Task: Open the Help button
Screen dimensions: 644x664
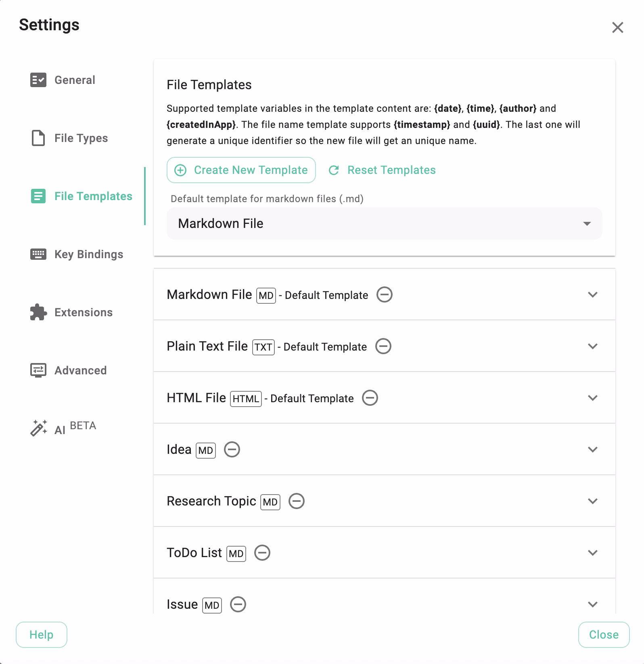Action: (x=42, y=635)
